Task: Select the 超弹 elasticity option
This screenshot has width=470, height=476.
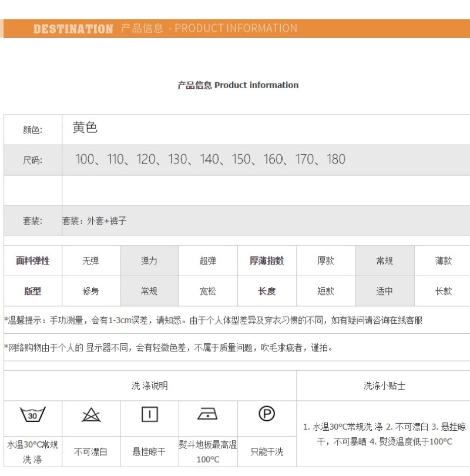Action: click(x=208, y=261)
